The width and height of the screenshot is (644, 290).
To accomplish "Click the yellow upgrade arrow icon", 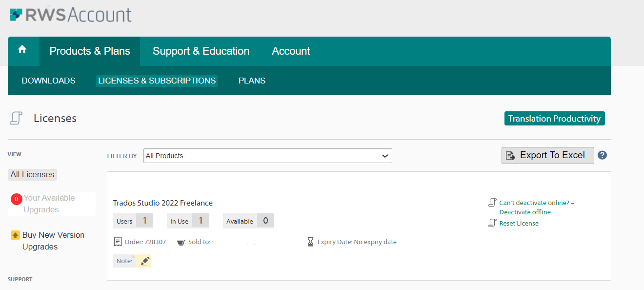I will click(x=15, y=235).
